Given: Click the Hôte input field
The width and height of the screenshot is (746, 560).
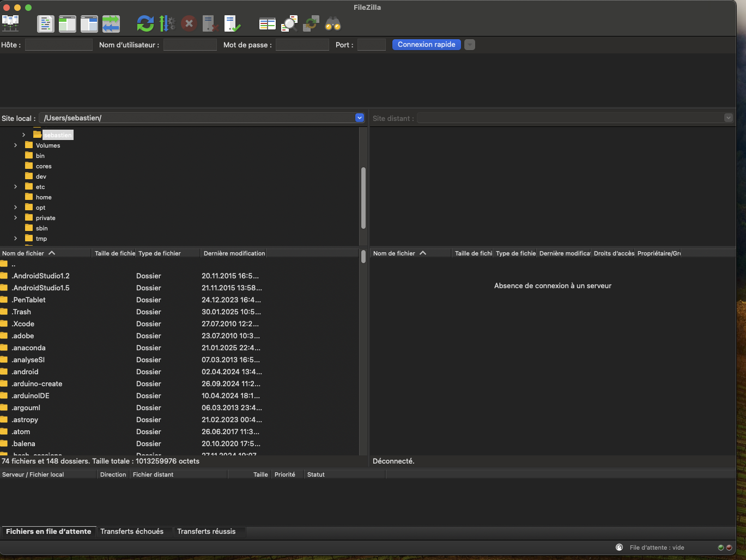Looking at the screenshot, I should pos(59,45).
